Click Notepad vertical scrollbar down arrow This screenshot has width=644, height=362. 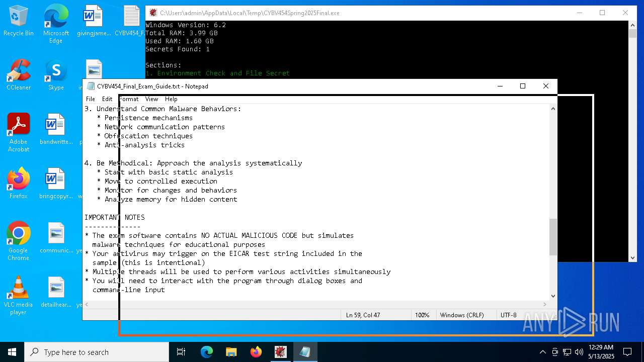[x=553, y=296]
